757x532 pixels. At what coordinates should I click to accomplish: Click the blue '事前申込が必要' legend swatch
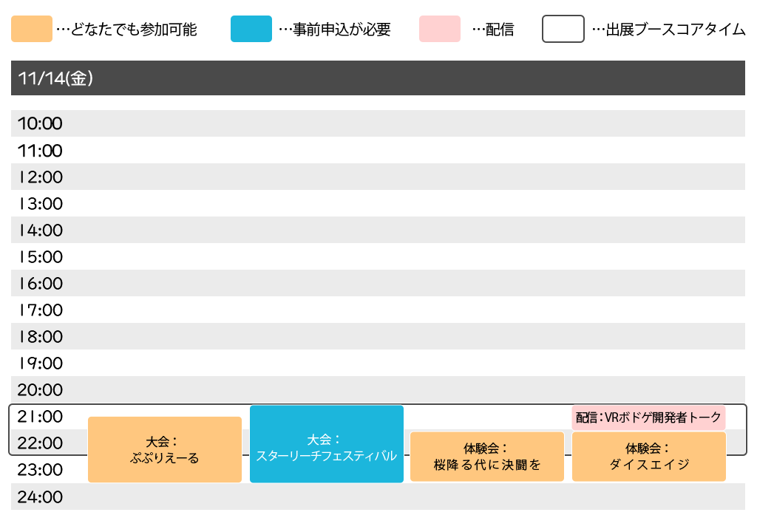point(251,30)
